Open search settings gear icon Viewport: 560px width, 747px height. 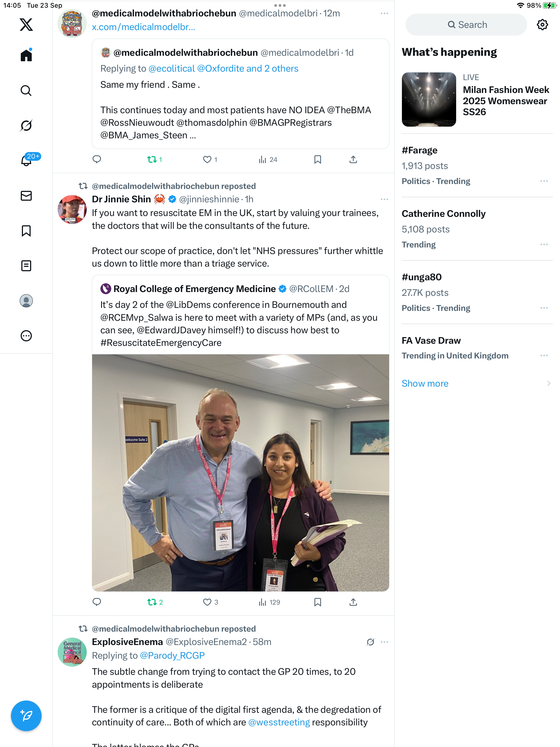(542, 25)
